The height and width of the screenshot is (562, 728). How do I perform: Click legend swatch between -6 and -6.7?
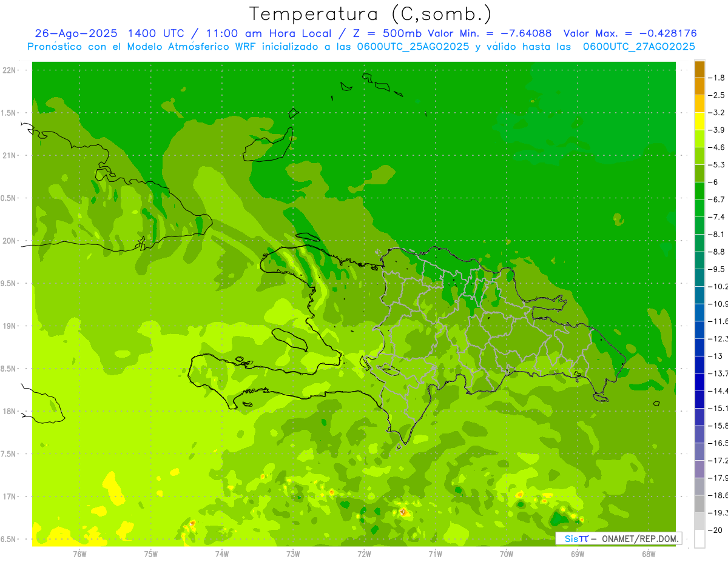699,191
